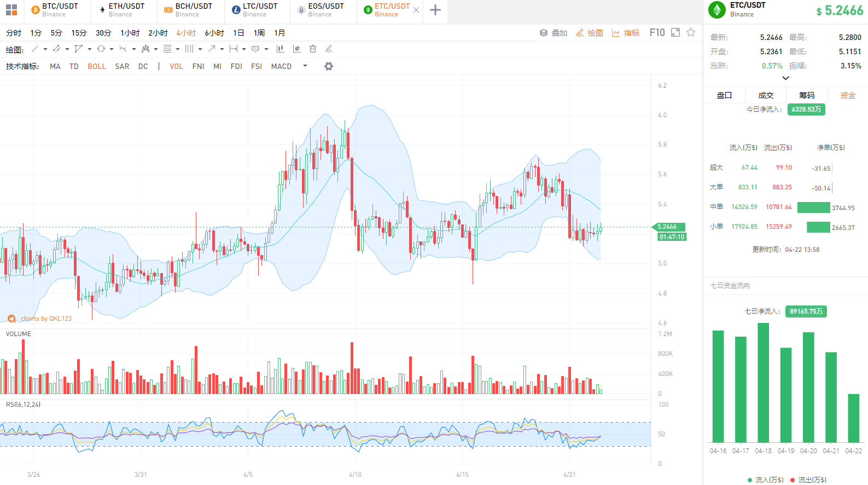Click the pencil edit icon after the trash icon
The height and width of the screenshot is (485, 868).
329,49
